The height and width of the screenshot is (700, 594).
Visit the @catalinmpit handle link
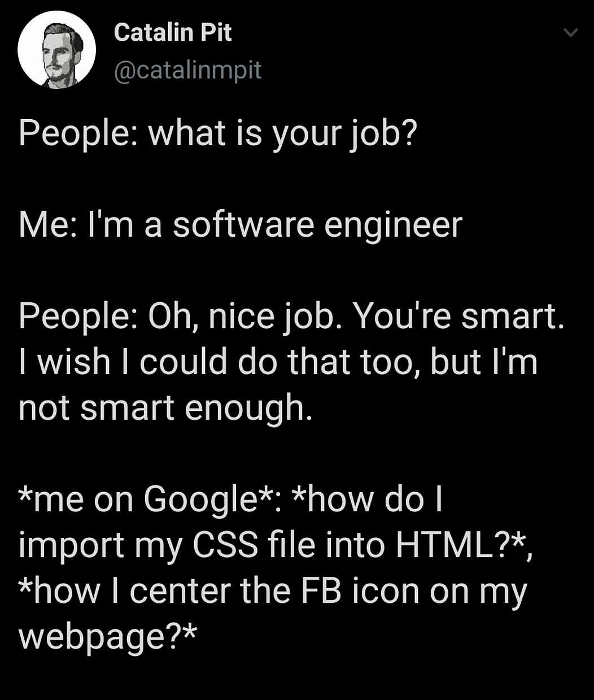[188, 70]
